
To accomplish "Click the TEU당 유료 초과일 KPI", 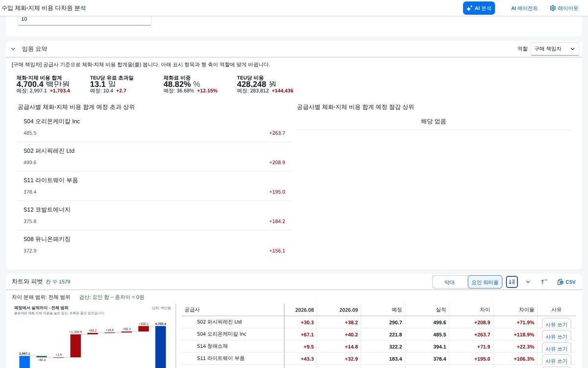I will pyautogui.click(x=112, y=84).
